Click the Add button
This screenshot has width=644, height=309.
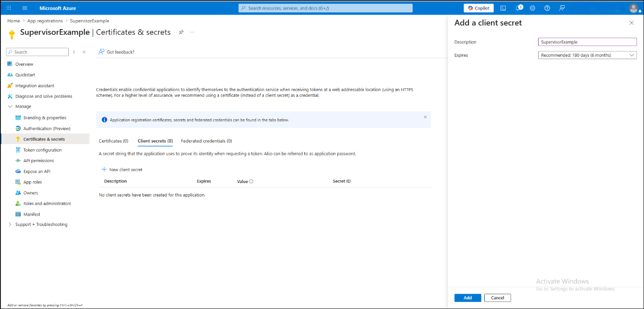click(x=467, y=298)
